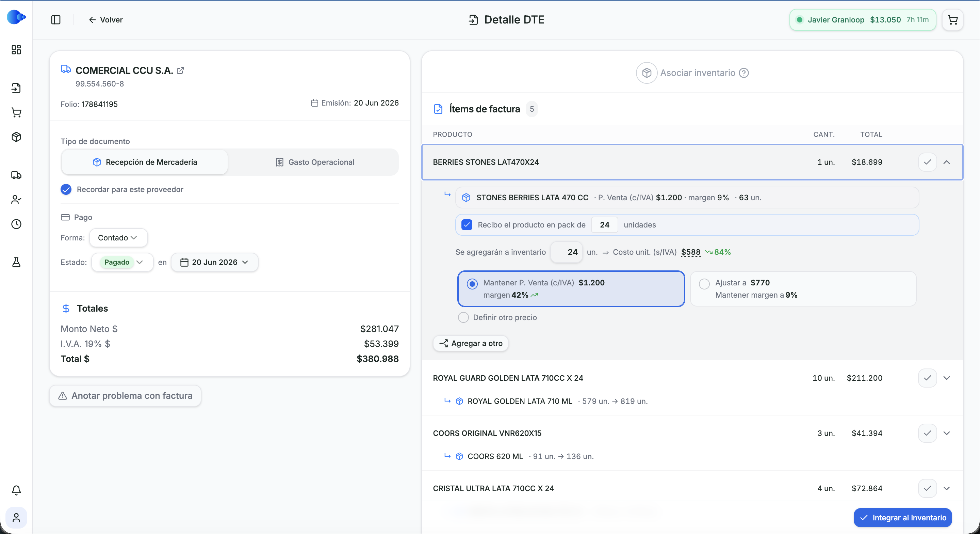Image resolution: width=980 pixels, height=534 pixels.
Task: Confirm COORS ORIGINAL VNR620X15 check mark
Action: coord(928,433)
